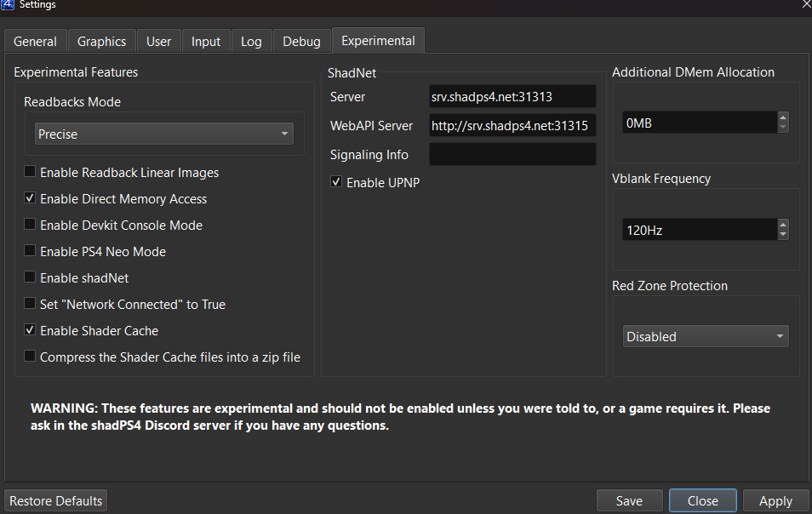Select the Log tab
The image size is (812, 514).
tap(251, 42)
